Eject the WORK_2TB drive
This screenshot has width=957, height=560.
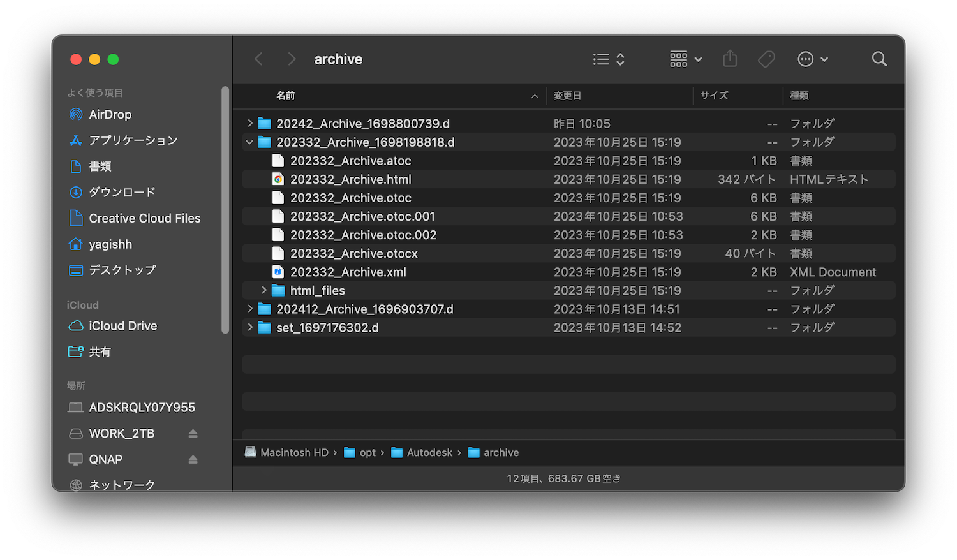tap(193, 434)
